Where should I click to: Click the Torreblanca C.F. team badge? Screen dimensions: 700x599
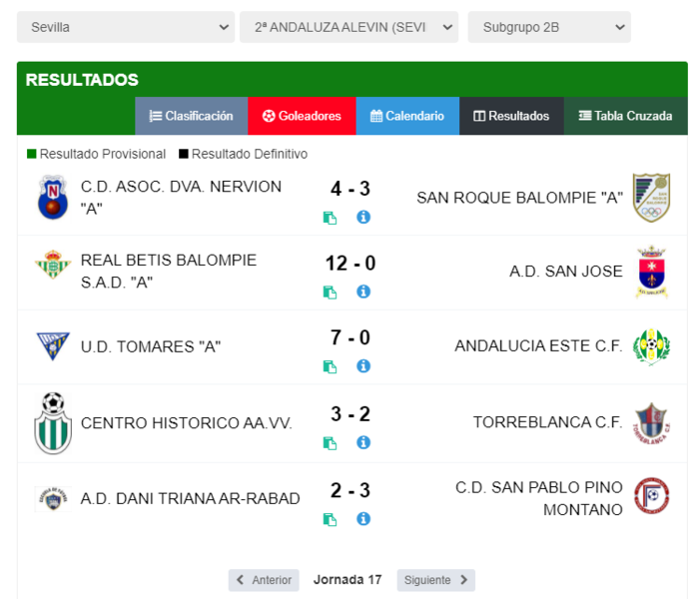tap(651, 423)
